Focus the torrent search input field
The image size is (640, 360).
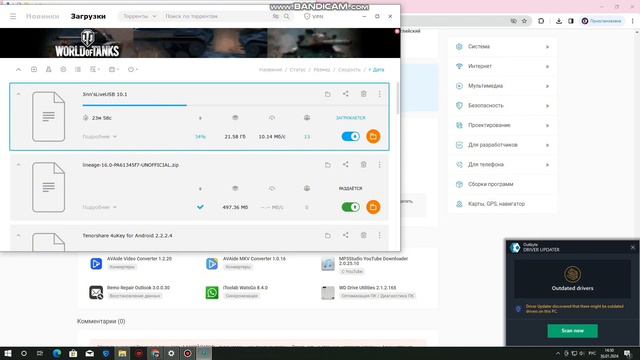pos(216,16)
